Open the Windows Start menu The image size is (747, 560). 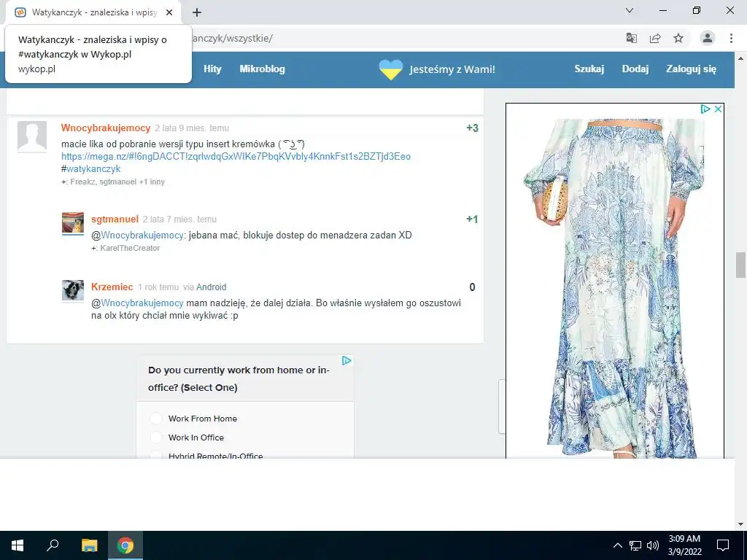tap(18, 545)
